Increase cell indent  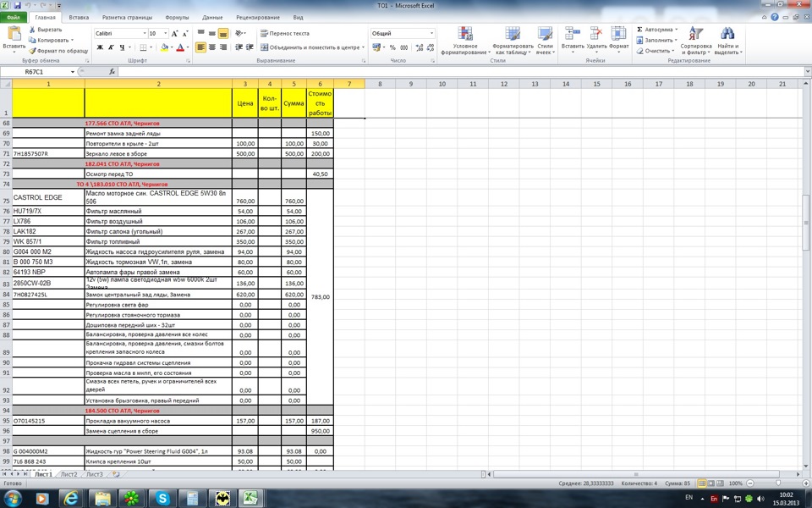tap(250, 47)
